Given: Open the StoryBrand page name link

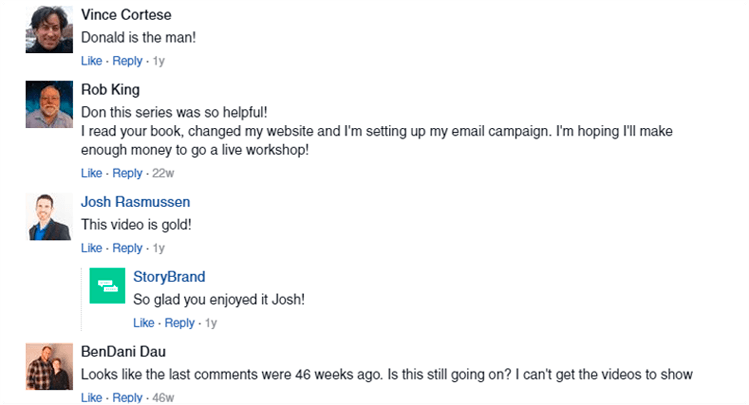Looking at the screenshot, I should 169,277.
